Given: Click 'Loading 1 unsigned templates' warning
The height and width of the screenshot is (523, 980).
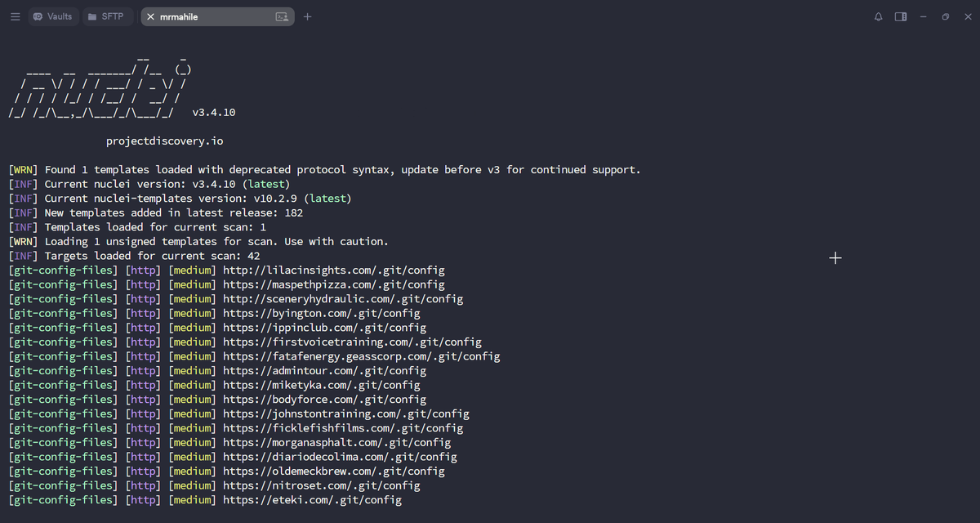Looking at the screenshot, I should (198, 241).
